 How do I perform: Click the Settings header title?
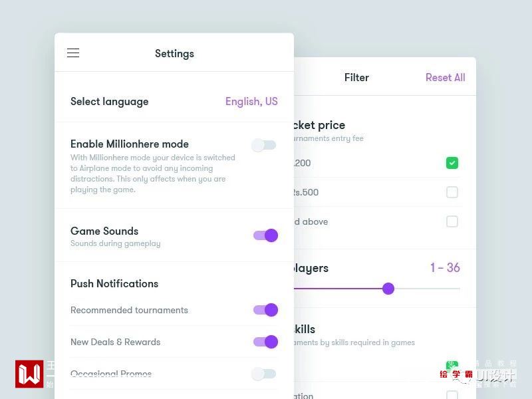click(174, 54)
